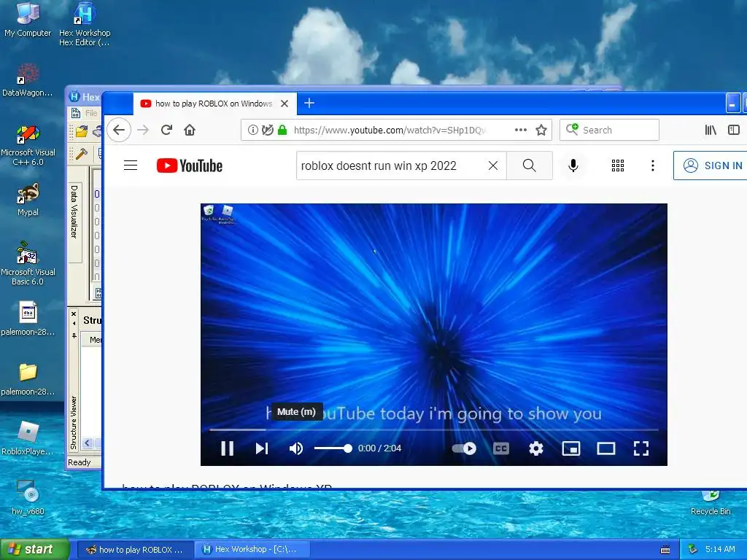Open Hex Workshop Hex Editor desktop shortcut
The width and height of the screenshot is (747, 560).
85,24
